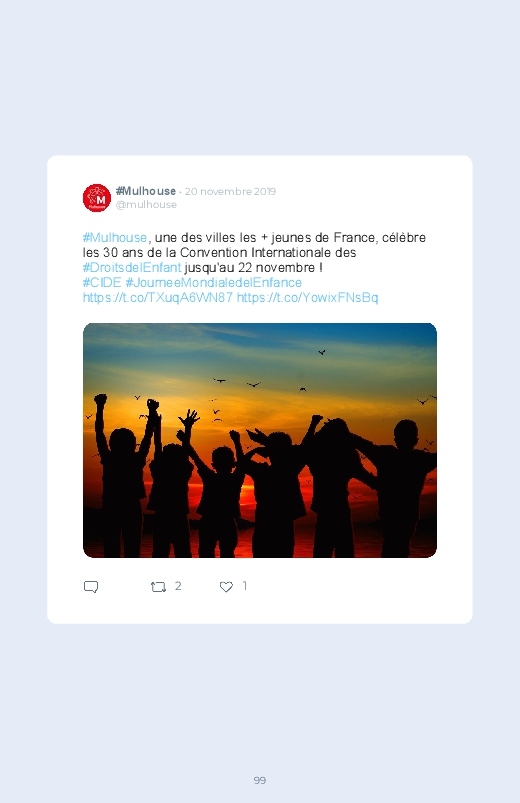
Task: Open the #Mulhouse account name
Action: pos(146,191)
